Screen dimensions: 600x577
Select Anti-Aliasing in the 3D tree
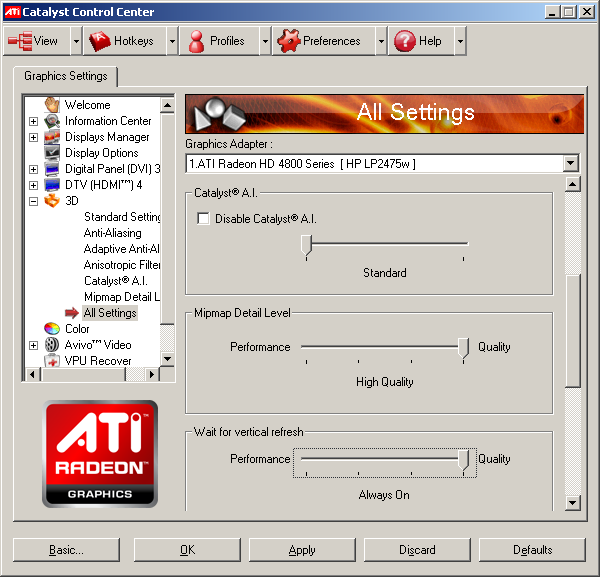(x=112, y=233)
